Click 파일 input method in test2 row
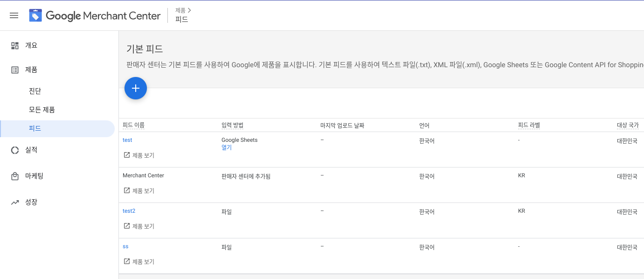The height and width of the screenshot is (279, 644). click(227, 212)
